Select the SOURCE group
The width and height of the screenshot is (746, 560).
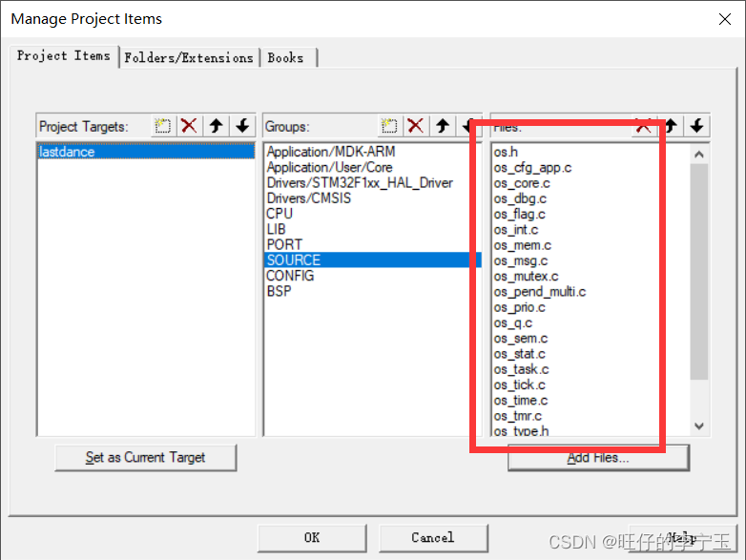point(373,260)
